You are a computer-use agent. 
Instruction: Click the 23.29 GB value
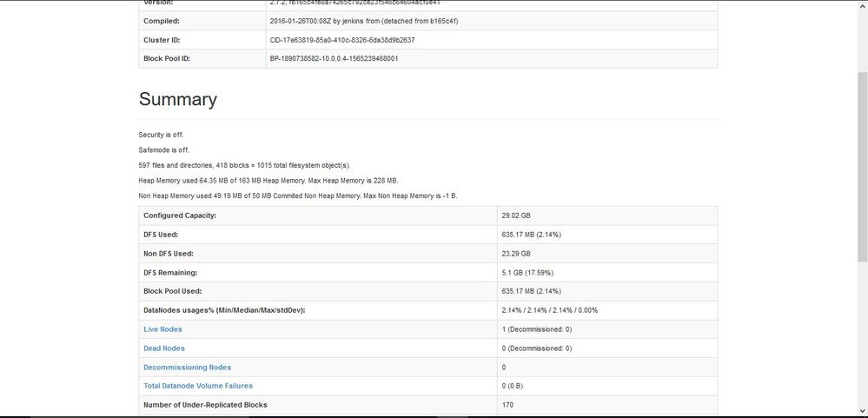coord(516,254)
